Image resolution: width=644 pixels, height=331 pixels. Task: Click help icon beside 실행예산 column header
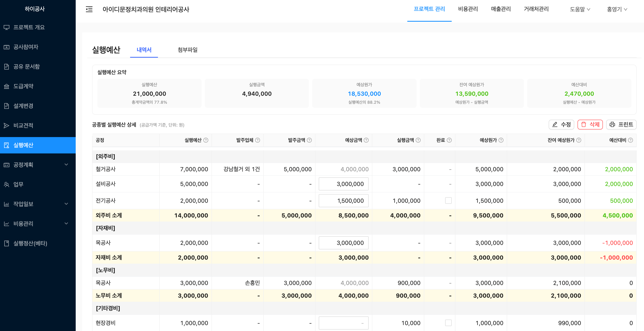pos(206,140)
